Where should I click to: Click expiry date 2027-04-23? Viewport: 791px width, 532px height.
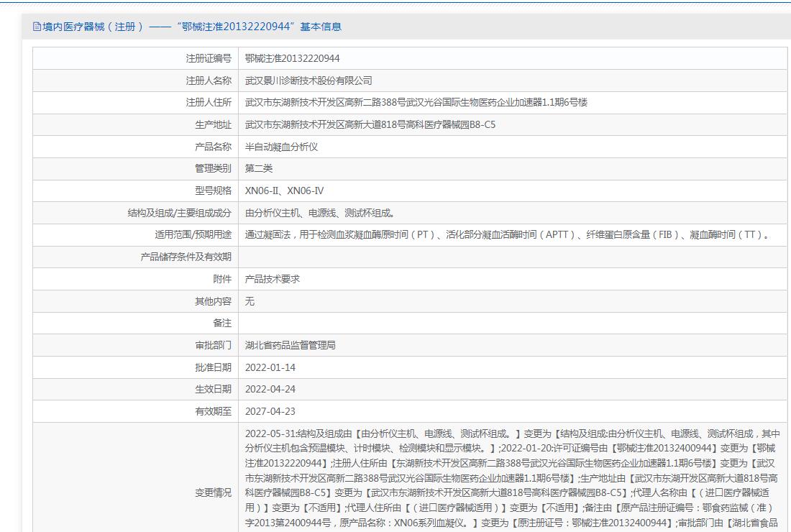click(270, 411)
